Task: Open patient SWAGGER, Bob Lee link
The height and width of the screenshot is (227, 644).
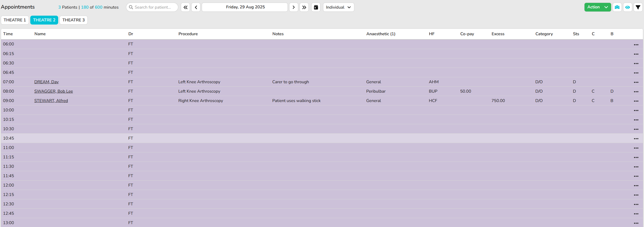Action: click(53, 91)
